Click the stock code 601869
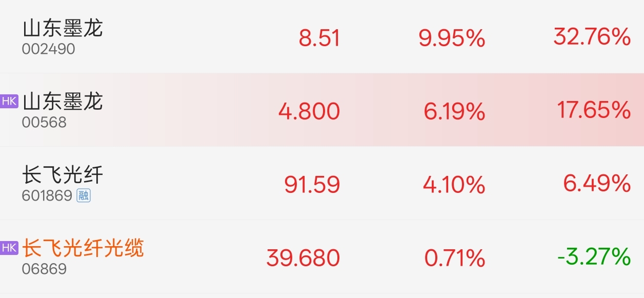 point(47,196)
